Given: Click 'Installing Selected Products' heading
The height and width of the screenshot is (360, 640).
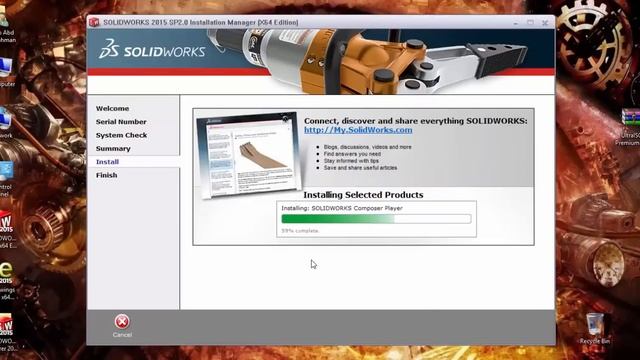Looking at the screenshot, I should [363, 195].
